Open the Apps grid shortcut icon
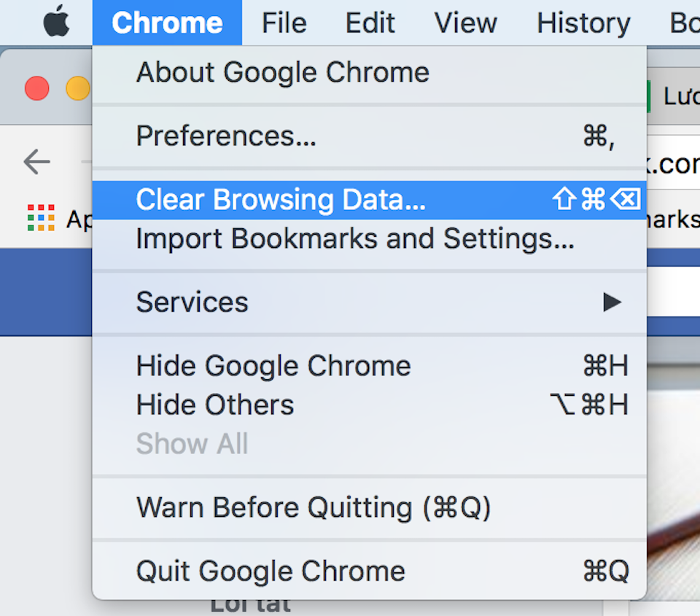 [41, 218]
